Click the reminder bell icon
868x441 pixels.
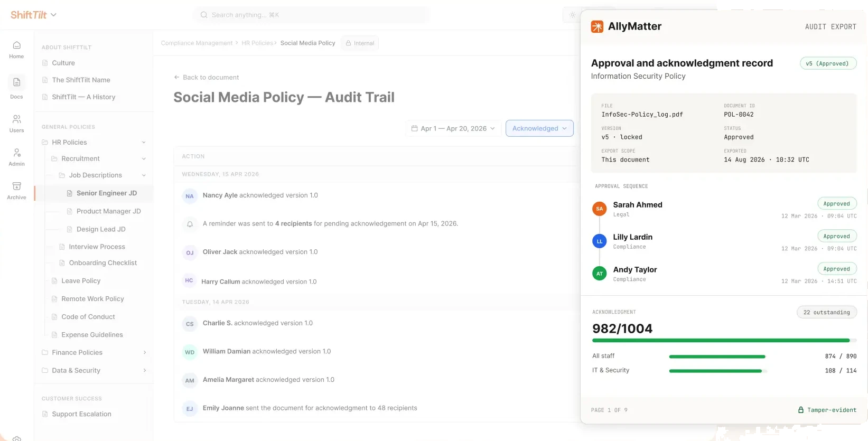click(190, 224)
